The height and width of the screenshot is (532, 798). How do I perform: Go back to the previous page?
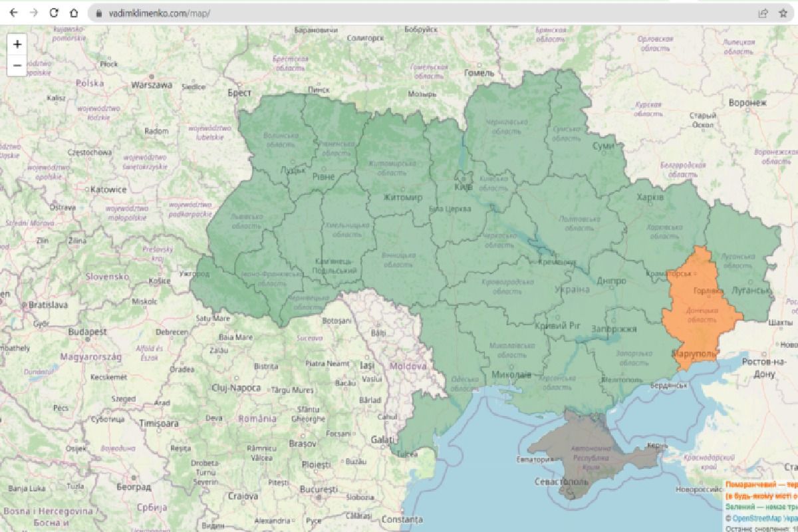(14, 13)
